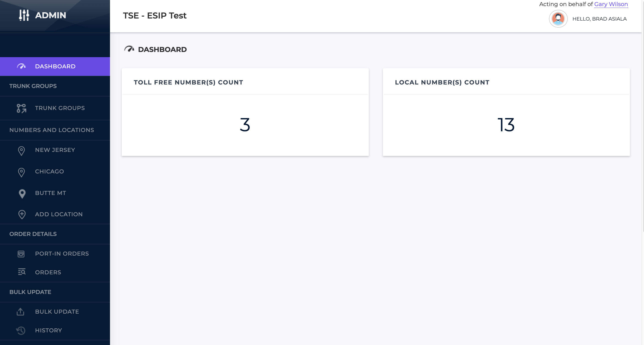The width and height of the screenshot is (644, 345).
Task: Click the Admin sliders logo icon
Action: [24, 15]
